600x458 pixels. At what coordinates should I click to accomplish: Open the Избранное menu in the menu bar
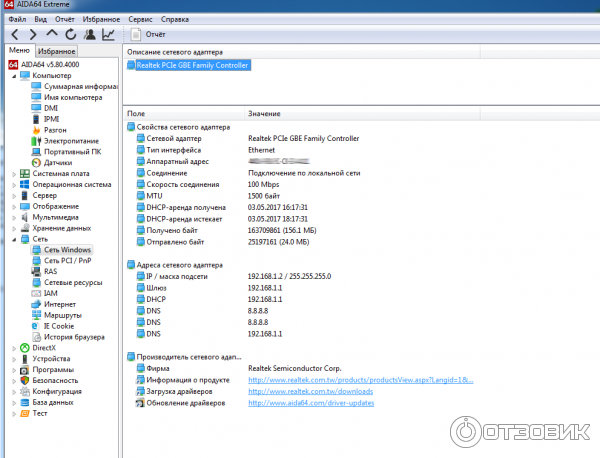click(101, 19)
